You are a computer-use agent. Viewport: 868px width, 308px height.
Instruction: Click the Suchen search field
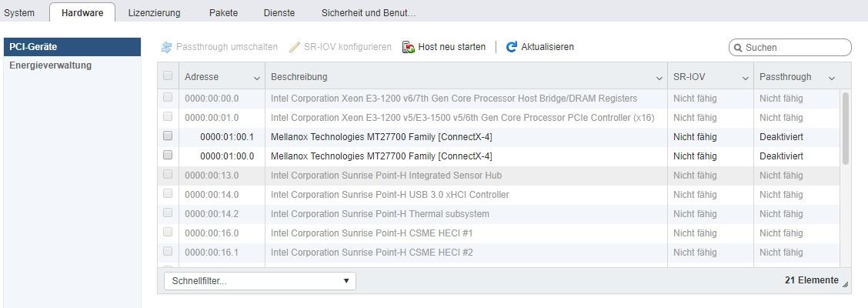790,48
